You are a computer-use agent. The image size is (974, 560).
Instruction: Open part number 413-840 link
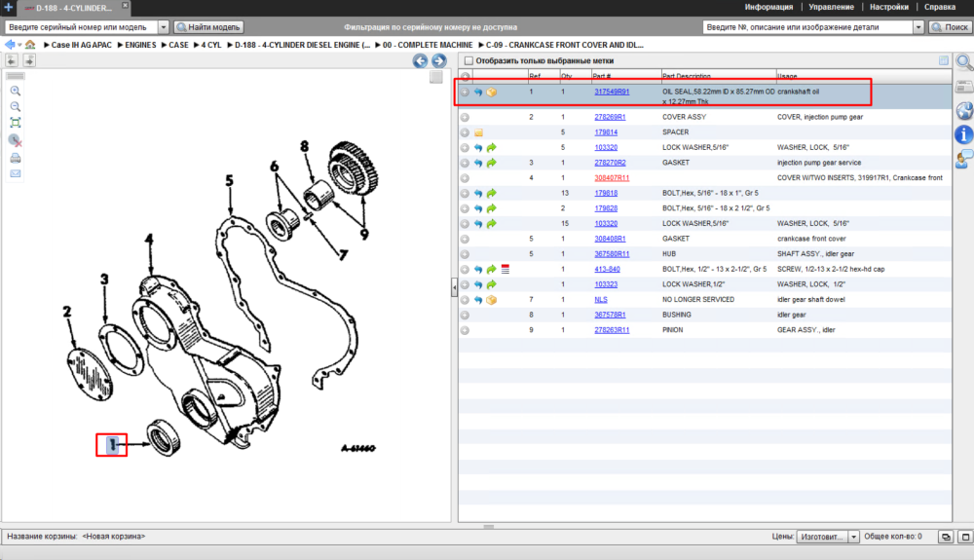[x=607, y=269]
